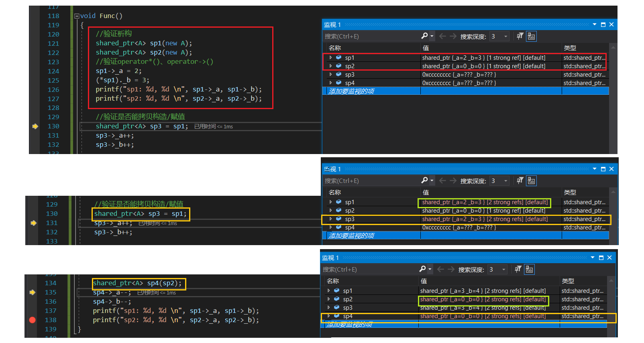Open the window options arrow in top Watch 1 title bar
The width and height of the screenshot is (644, 343).
click(x=595, y=24)
